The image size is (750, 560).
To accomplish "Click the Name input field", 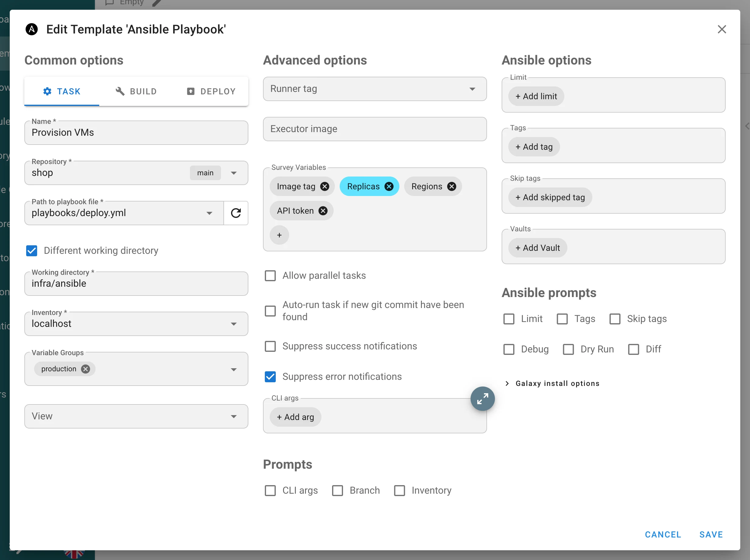I will coord(136,132).
